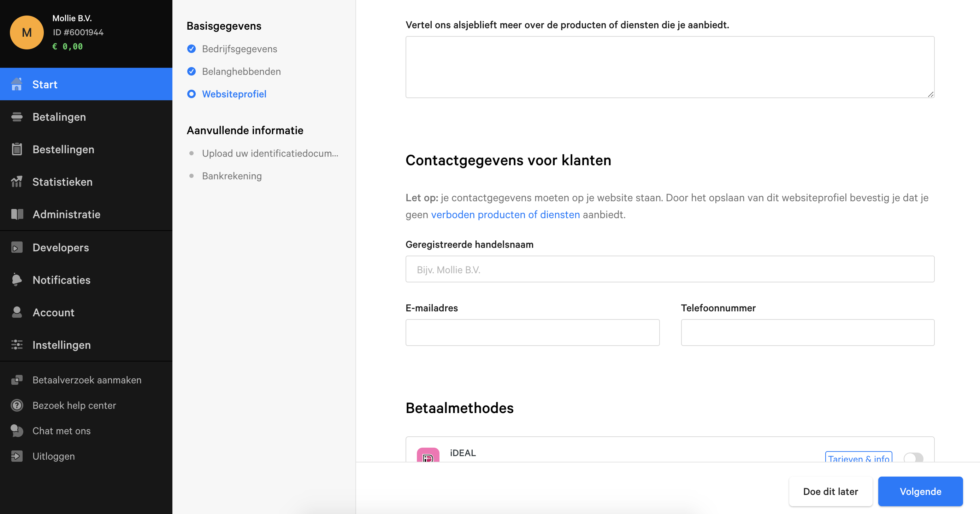Go to Bestellingen section
Viewport: 980px width, 514px height.
coord(86,149)
